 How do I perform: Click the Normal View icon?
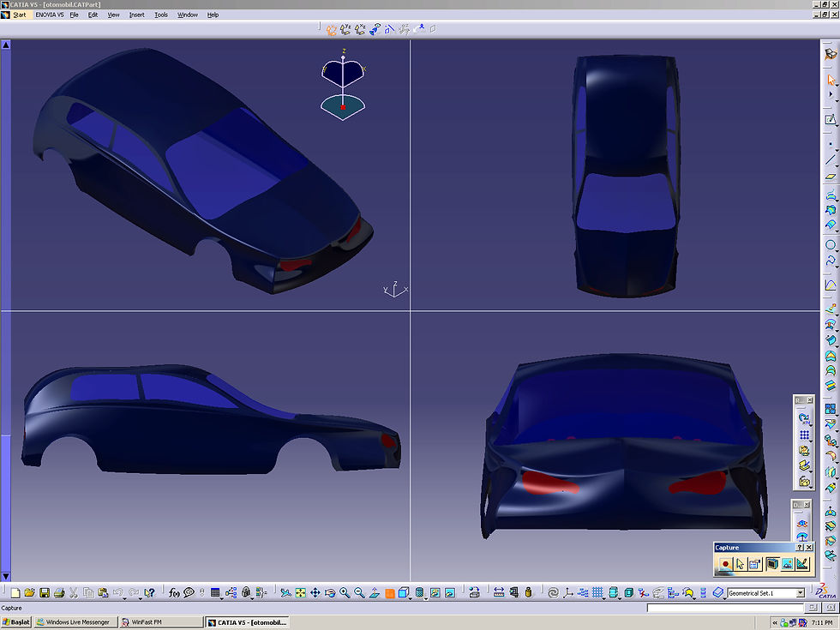375,592
